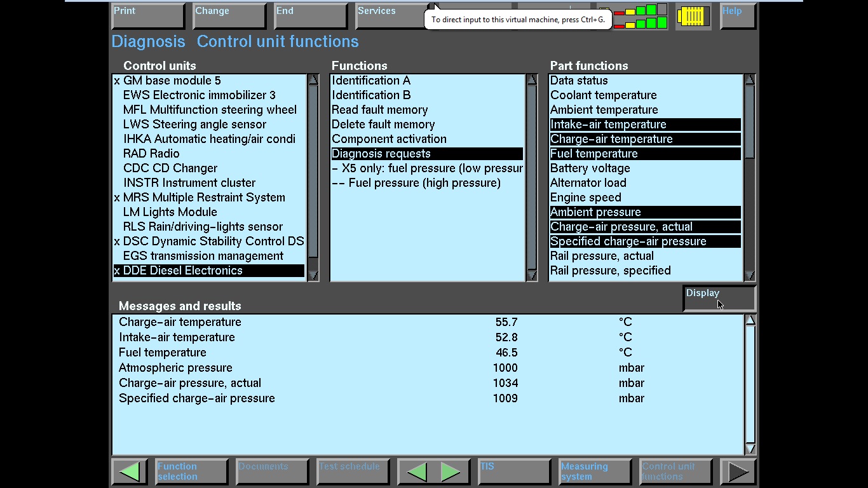
Task: Click the Functions list scroll-down arrow
Action: [532, 274]
